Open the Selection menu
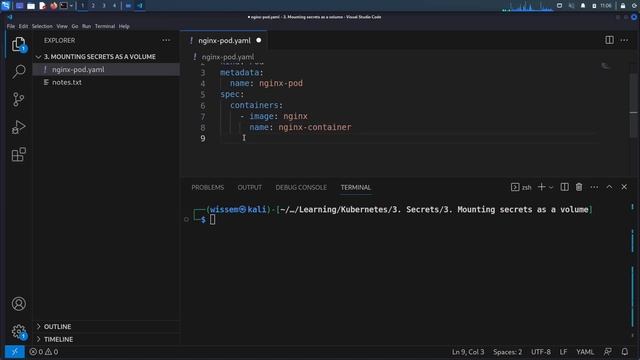Viewport: 640px width, 360px height. pos(42,26)
